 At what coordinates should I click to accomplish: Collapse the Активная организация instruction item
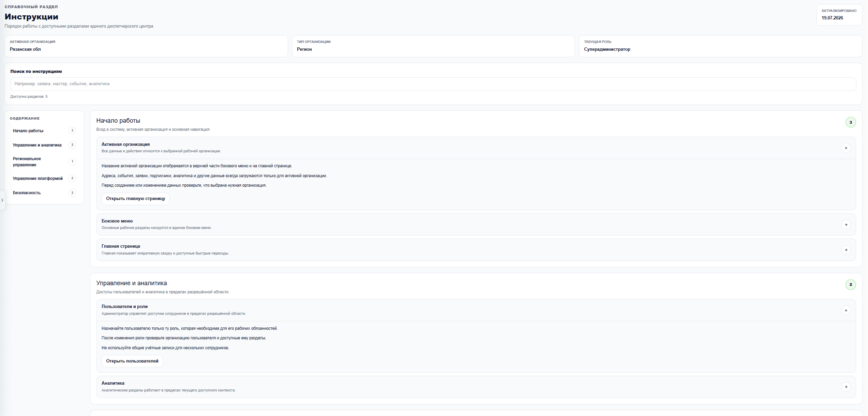point(846,148)
